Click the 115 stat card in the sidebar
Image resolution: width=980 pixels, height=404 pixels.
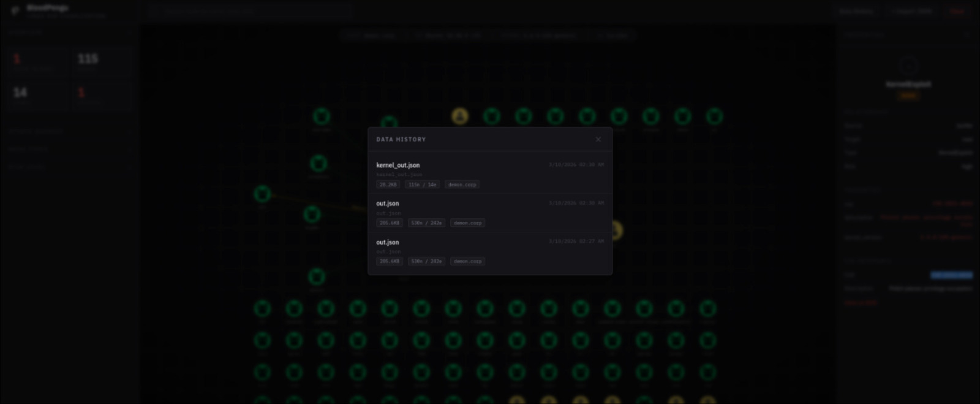pos(101,62)
